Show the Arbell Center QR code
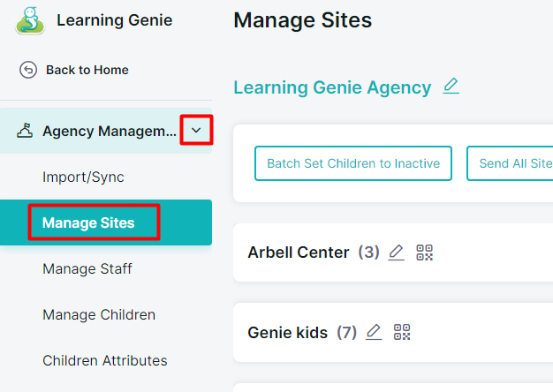 [x=424, y=253]
